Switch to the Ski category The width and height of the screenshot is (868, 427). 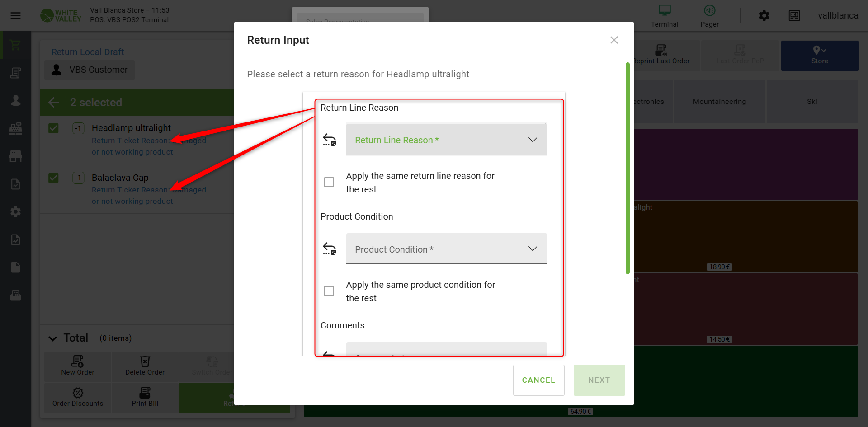(812, 102)
